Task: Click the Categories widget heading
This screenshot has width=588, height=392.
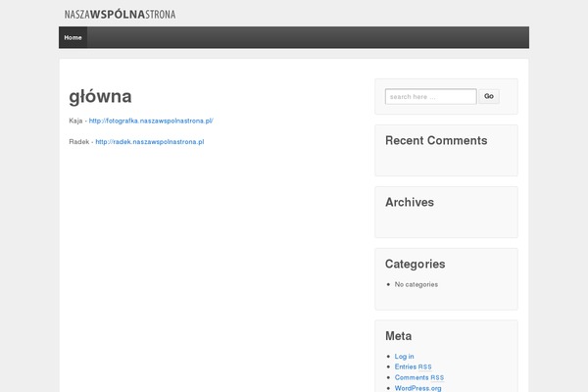Action: (415, 264)
